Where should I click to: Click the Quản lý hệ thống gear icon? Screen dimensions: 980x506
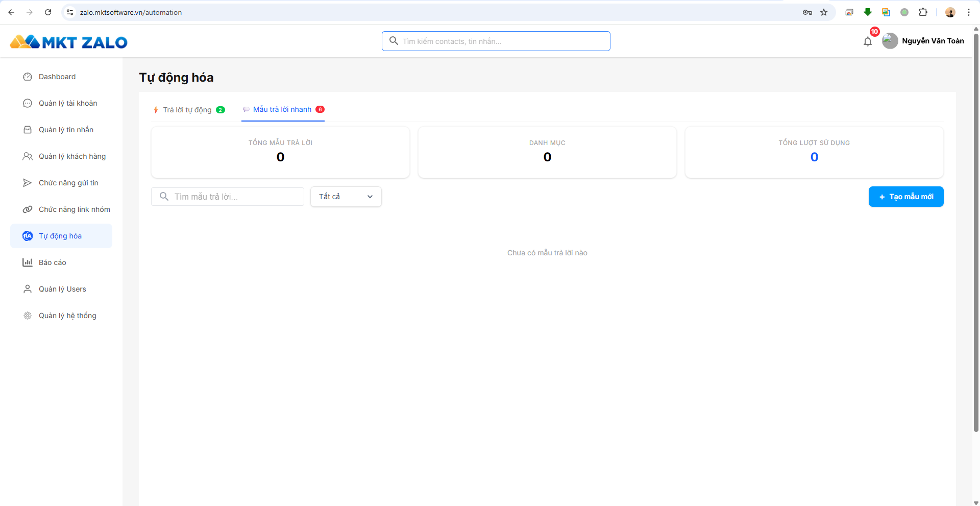tap(28, 316)
